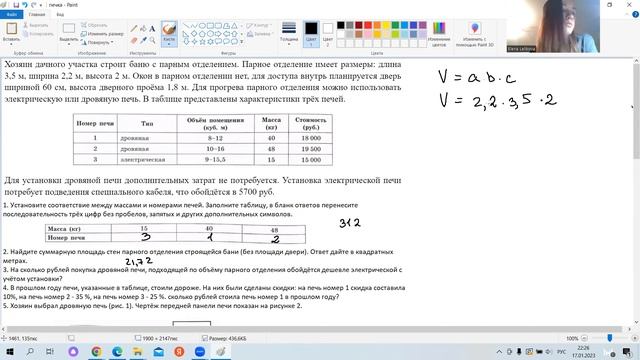
Task: Select the Text tool (letter A)
Action: pos(152,29)
